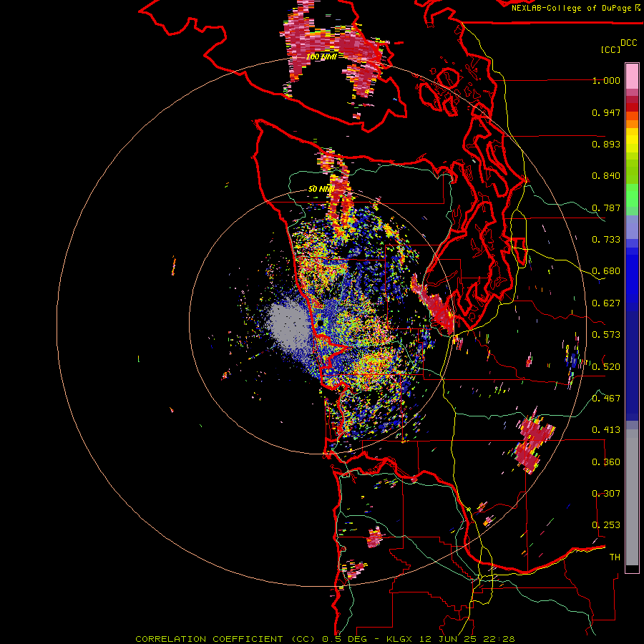Viewport: 644px width, 644px height.
Task: Select the 0.893 scale value
Action: click(x=606, y=144)
